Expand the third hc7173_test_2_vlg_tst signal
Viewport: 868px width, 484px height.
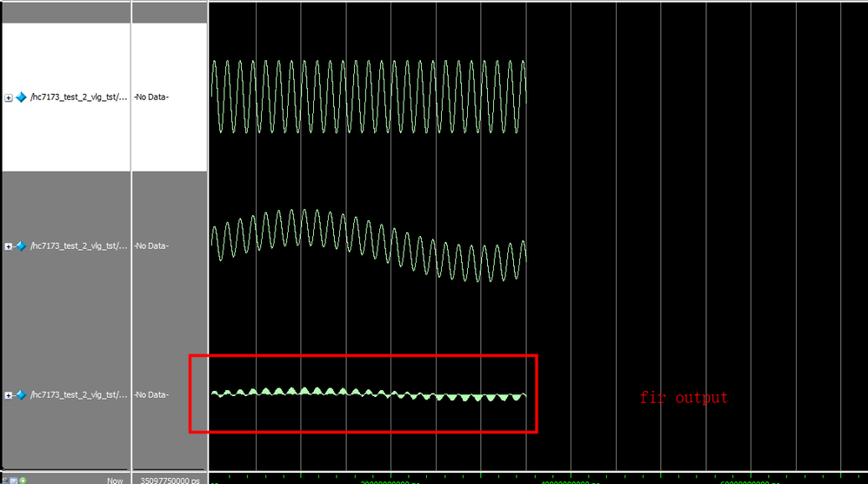(x=9, y=395)
